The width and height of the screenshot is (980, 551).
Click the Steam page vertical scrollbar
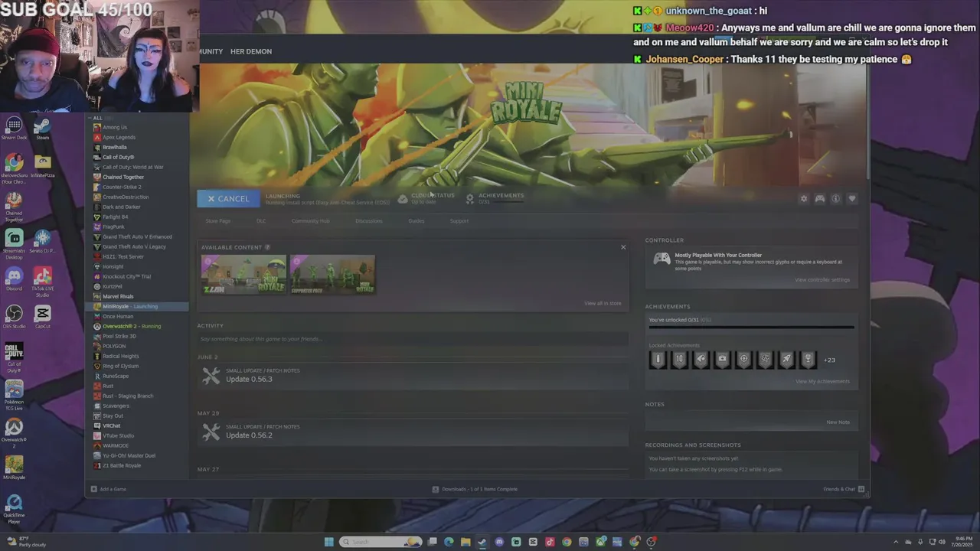click(867, 122)
